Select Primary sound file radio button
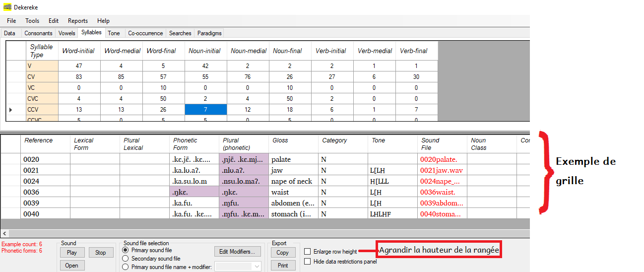The width and height of the screenshot is (644, 272). 126,250
